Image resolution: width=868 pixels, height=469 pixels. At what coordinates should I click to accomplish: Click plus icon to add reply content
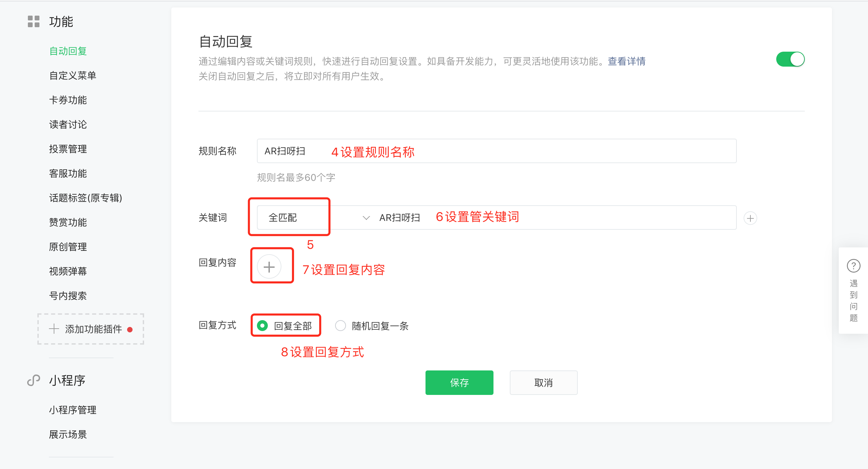[x=269, y=267]
